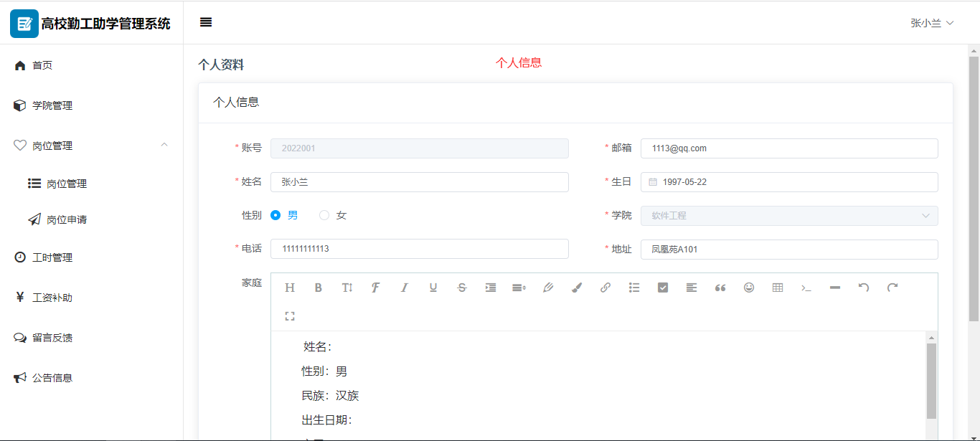Open the 留言反馈 page
This screenshot has height=441, width=980.
tap(52, 338)
